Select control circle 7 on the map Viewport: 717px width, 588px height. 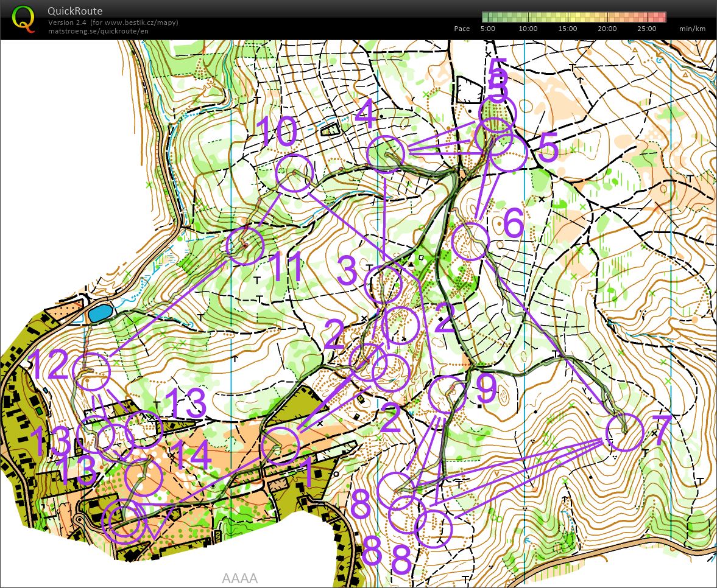[625, 432]
